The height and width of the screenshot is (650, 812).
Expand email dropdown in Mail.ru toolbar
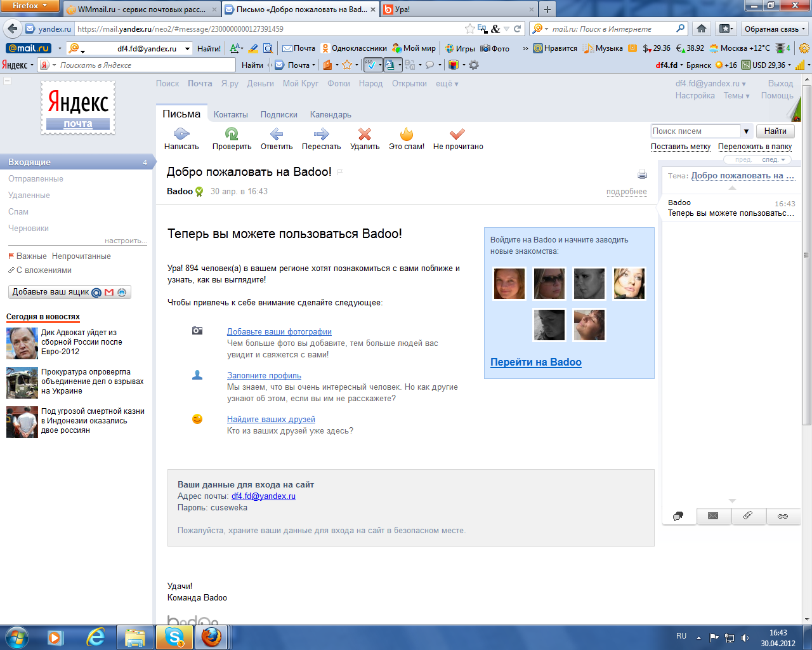pos(187,48)
